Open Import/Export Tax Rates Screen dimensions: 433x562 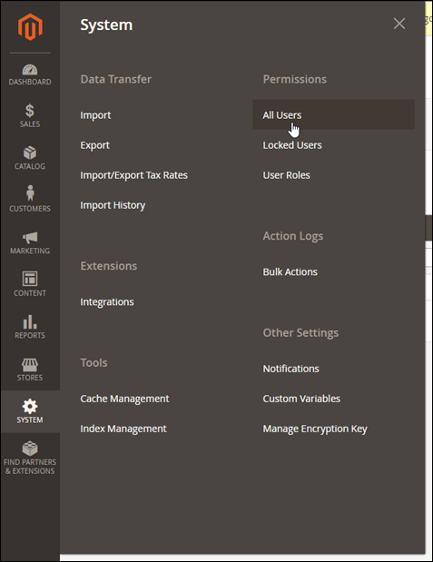134,175
